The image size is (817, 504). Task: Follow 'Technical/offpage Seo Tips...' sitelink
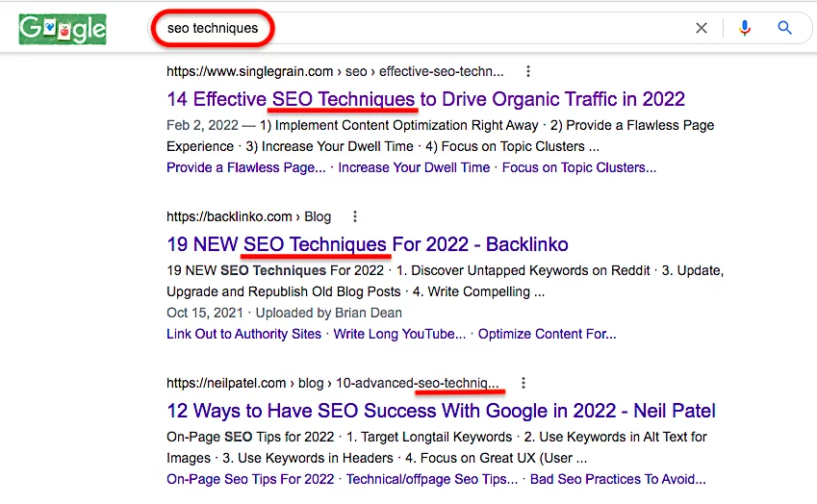click(x=432, y=479)
